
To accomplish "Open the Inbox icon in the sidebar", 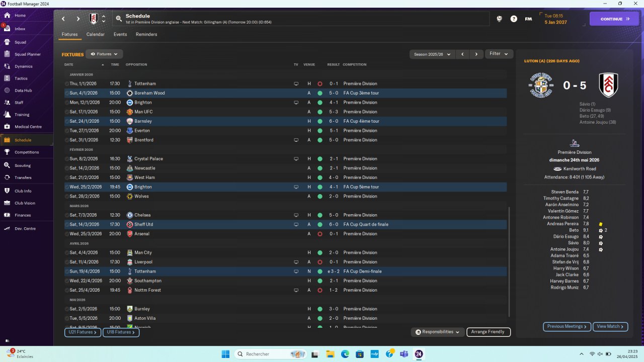I will click(x=7, y=29).
